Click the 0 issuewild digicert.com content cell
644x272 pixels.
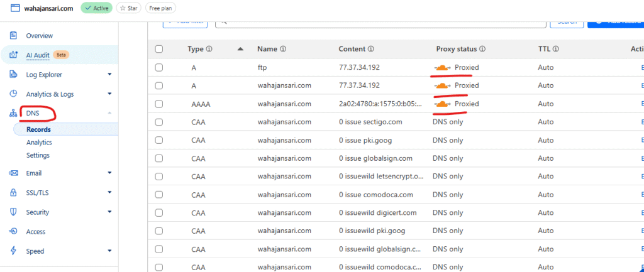pyautogui.click(x=378, y=212)
